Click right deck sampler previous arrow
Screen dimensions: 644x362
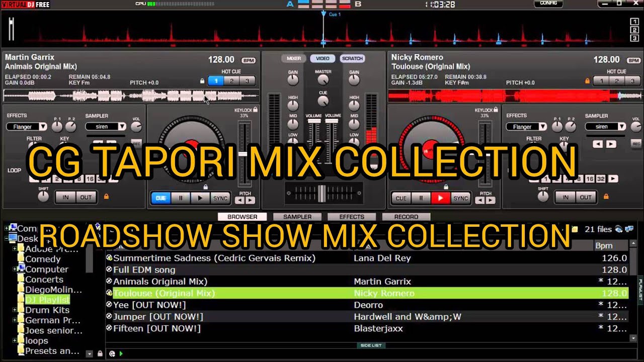coord(598,144)
